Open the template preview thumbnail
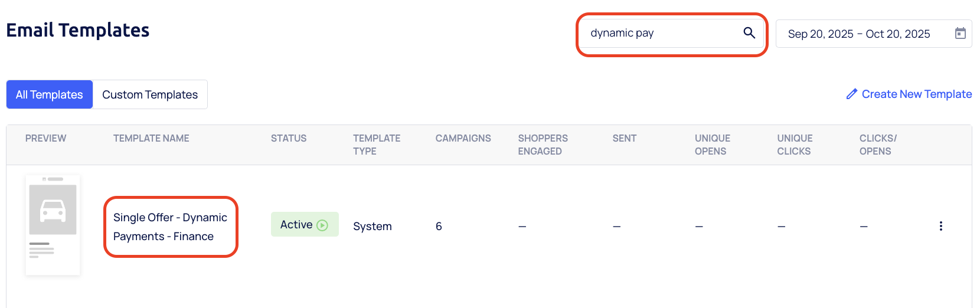The image size is (980, 308). coord(53,225)
